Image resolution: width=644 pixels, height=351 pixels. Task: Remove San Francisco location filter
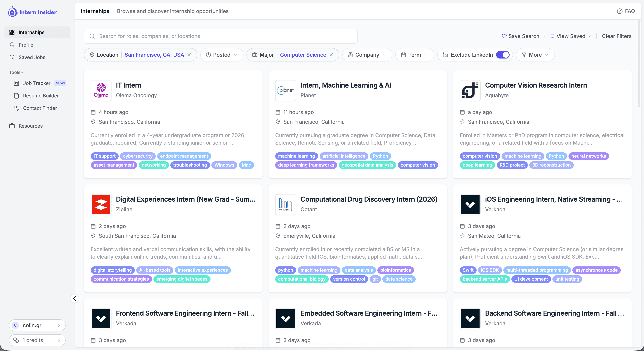pyautogui.click(x=189, y=55)
